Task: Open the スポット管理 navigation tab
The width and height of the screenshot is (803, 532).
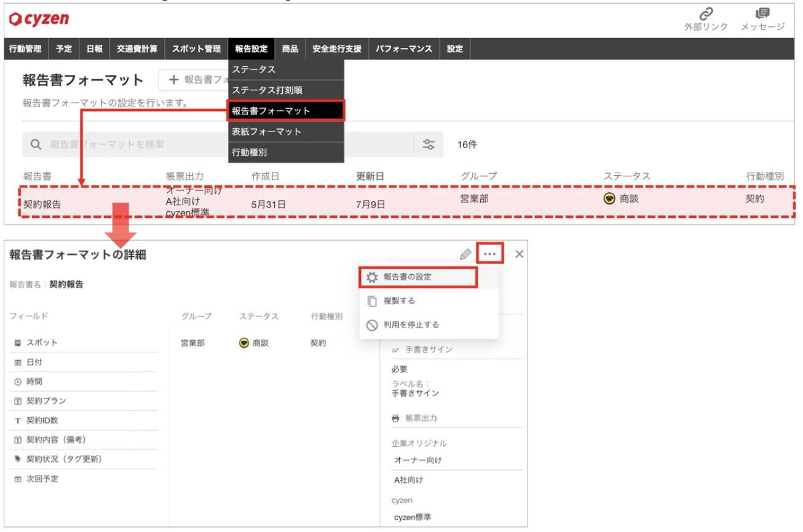Action: pos(196,49)
